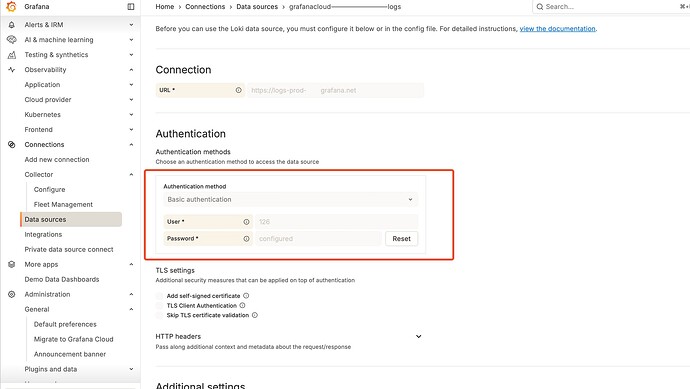The height and width of the screenshot is (389, 690).
Task: Check Skip TLS certificate validation
Action: [160, 315]
